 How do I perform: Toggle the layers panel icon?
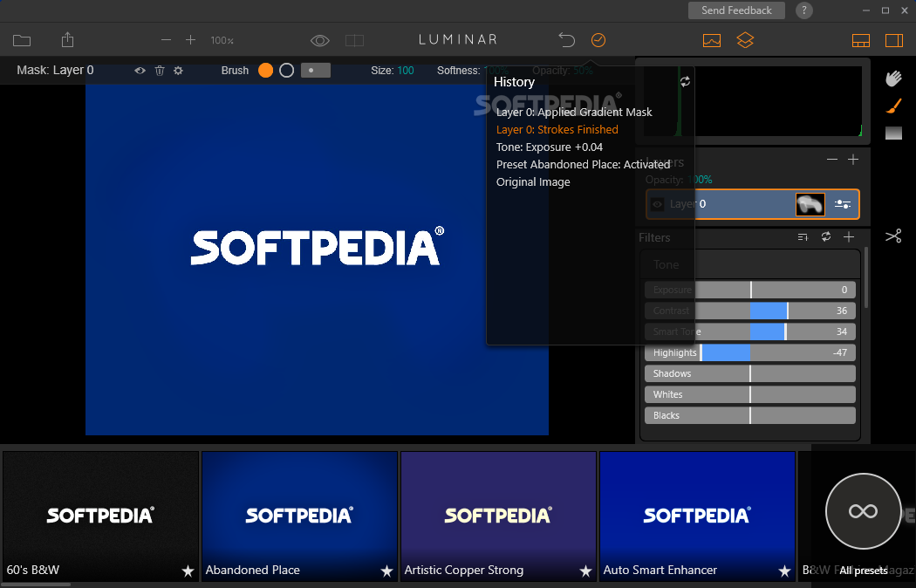(745, 40)
